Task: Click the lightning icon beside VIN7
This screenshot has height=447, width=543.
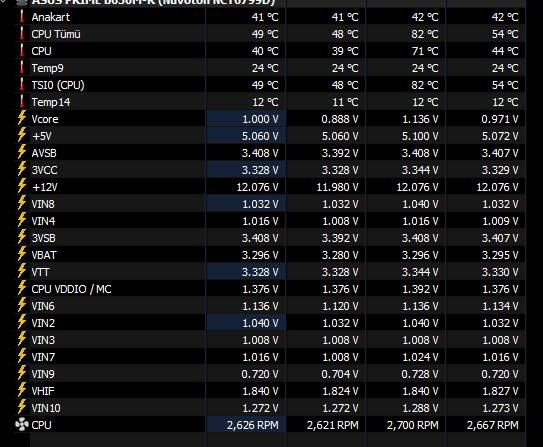Action: pos(22,356)
